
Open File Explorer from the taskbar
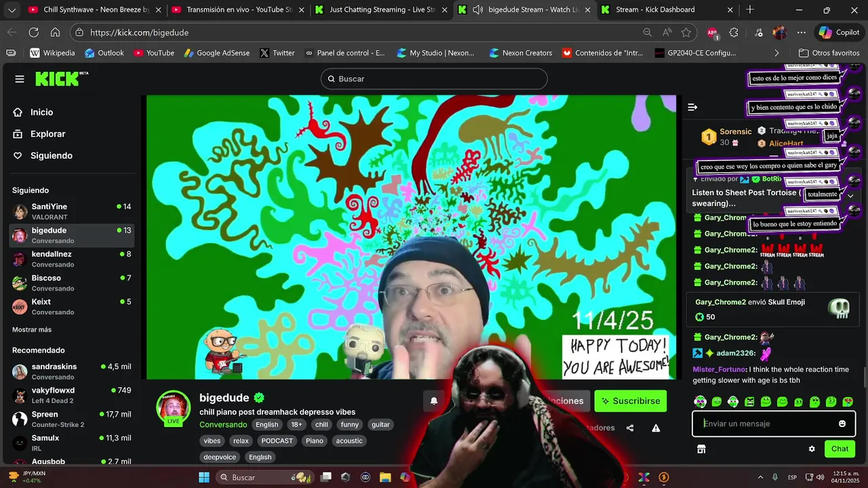pos(385,477)
